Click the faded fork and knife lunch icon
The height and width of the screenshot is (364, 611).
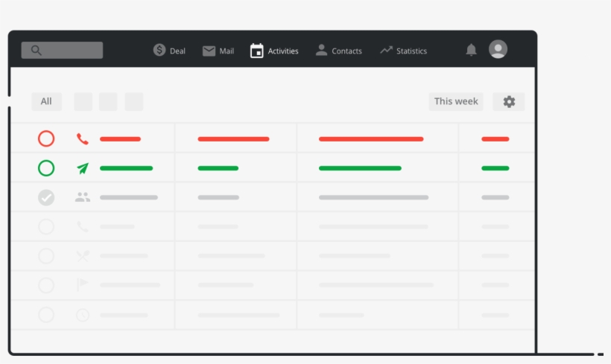pyautogui.click(x=83, y=256)
